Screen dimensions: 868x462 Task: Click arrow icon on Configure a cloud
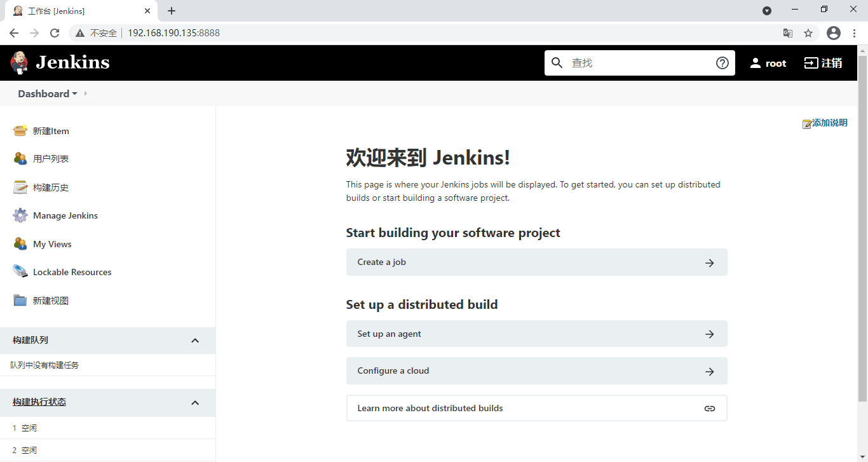[x=710, y=372]
